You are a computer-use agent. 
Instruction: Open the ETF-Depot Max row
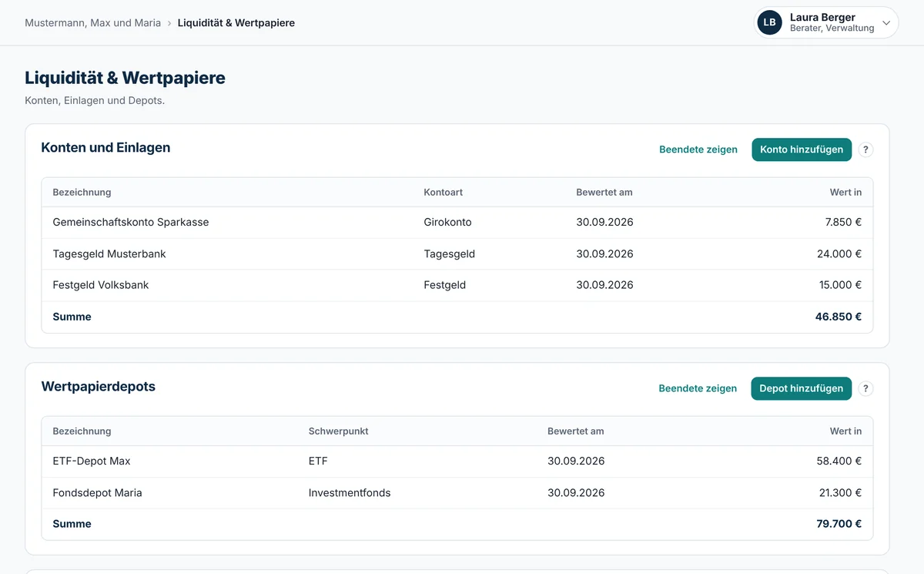pos(457,461)
